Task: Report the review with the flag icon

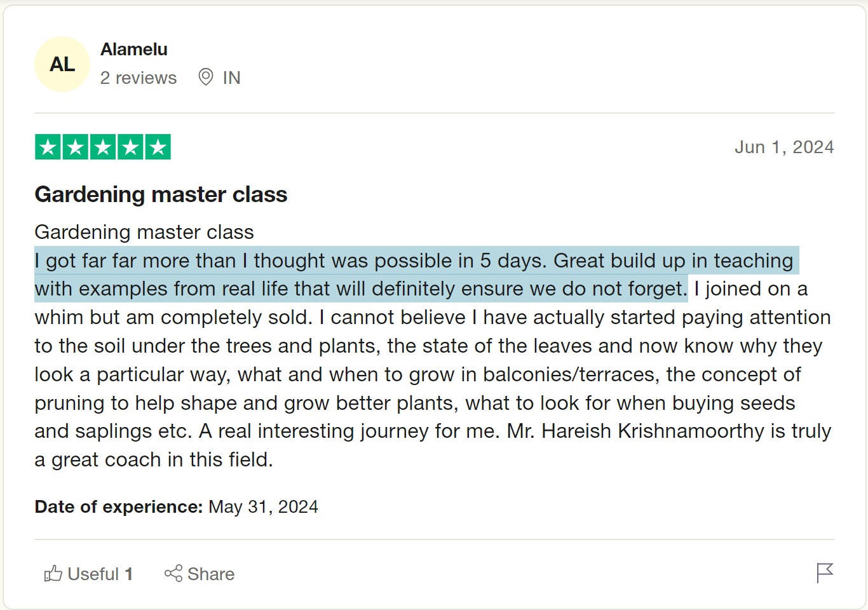Action: point(824,573)
